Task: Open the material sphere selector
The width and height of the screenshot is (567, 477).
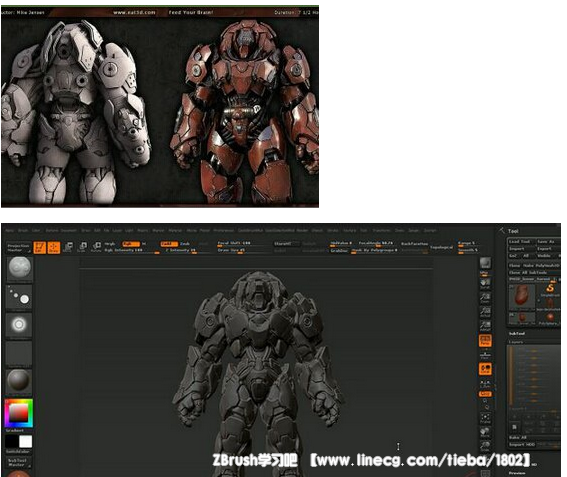Action: click(20, 382)
